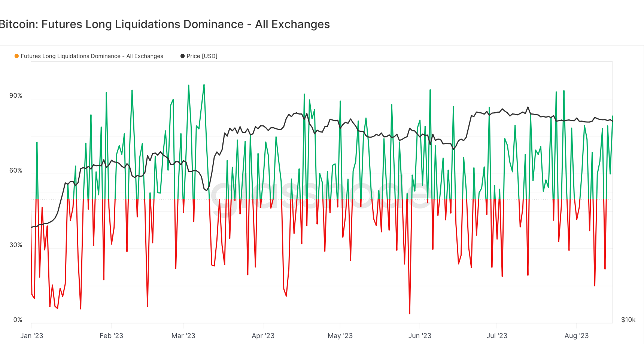Click the Mar '23 date label
The width and height of the screenshot is (644, 344).
click(183, 336)
